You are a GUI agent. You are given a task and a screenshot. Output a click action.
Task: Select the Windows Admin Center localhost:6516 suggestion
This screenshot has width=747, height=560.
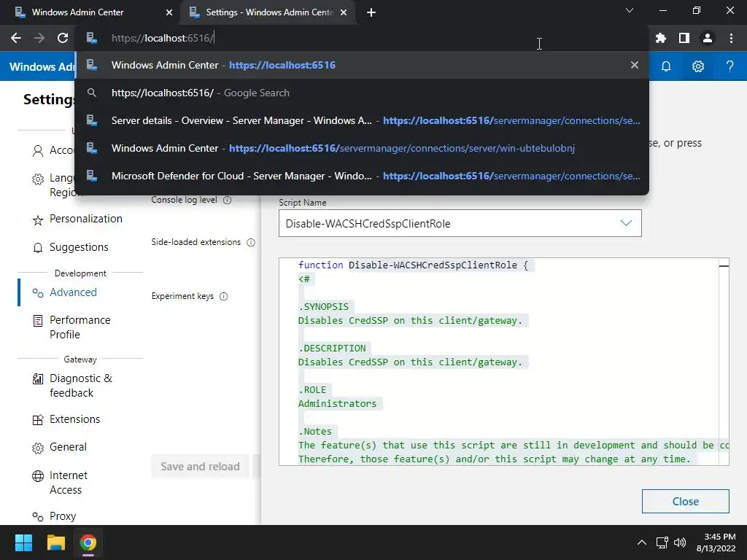[362, 65]
